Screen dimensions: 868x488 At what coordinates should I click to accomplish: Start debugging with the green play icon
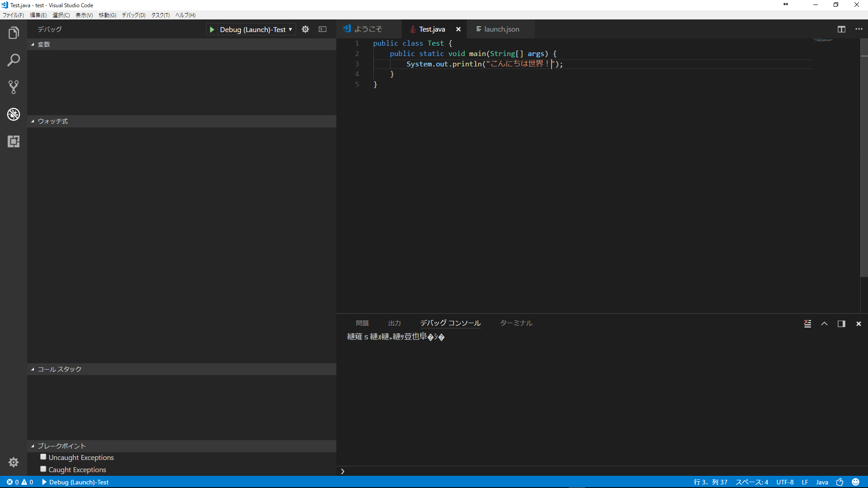click(212, 29)
